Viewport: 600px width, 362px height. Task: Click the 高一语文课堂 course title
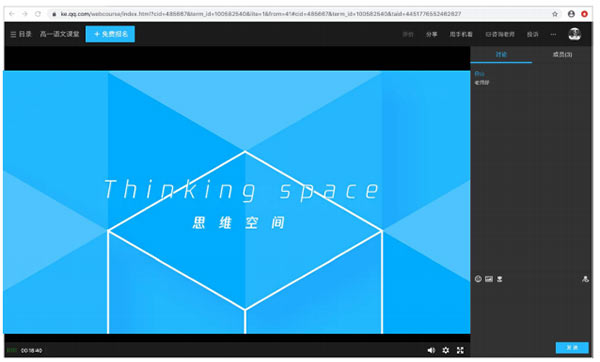[60, 34]
